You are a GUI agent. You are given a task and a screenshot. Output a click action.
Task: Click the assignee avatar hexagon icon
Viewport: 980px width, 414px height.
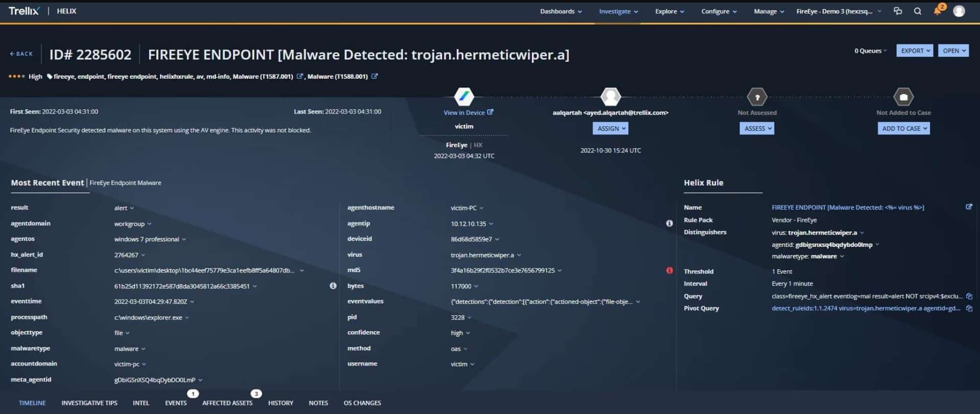click(x=611, y=96)
